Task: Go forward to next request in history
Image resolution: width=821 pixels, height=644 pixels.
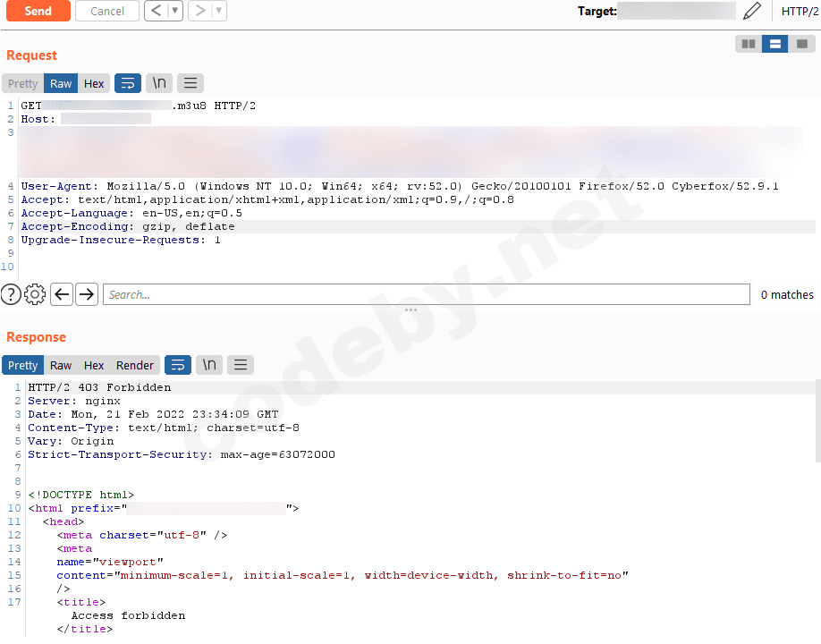Action: (x=200, y=11)
